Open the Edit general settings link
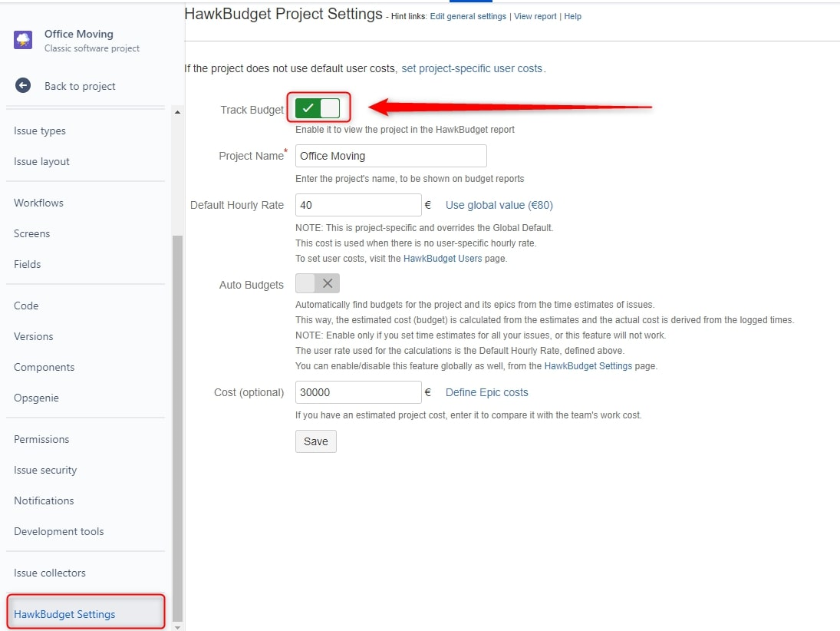The image size is (840, 631). 468,16
